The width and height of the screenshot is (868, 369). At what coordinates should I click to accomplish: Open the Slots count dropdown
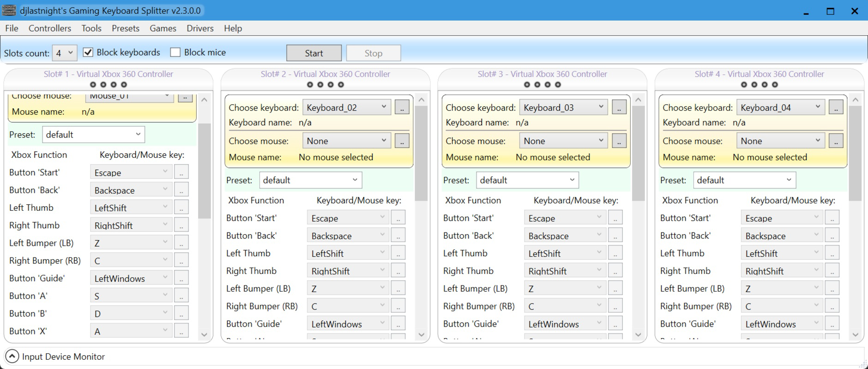[x=65, y=53]
